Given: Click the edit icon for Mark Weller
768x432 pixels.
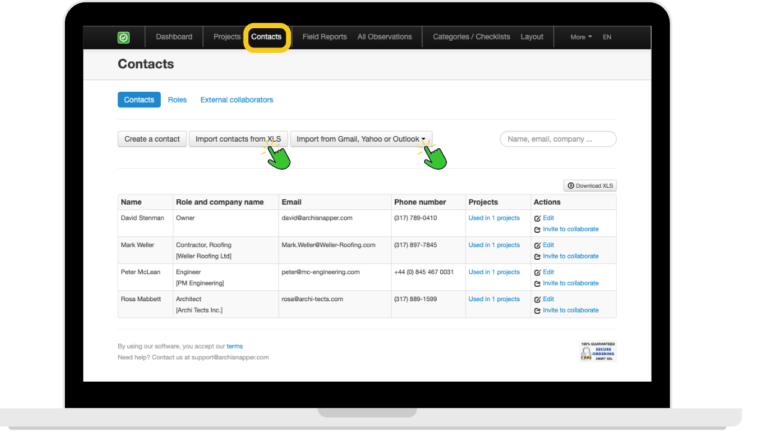Looking at the screenshot, I should pyautogui.click(x=537, y=244).
